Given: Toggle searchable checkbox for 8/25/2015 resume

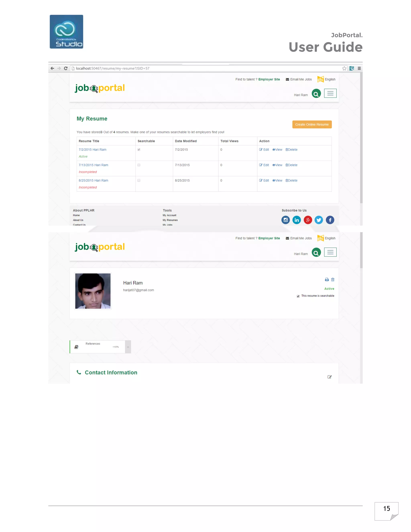Looking at the screenshot, I should pyautogui.click(x=139, y=180).
